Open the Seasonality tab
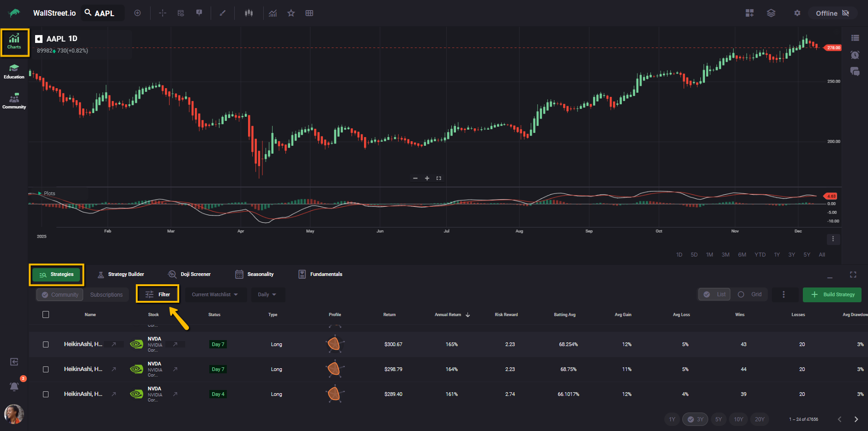This screenshot has height=431, width=868. click(x=255, y=275)
